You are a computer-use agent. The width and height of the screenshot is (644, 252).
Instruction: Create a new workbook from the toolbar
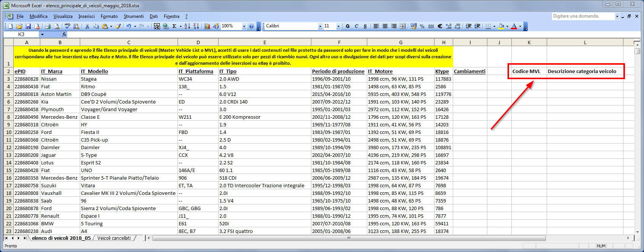click(11, 26)
